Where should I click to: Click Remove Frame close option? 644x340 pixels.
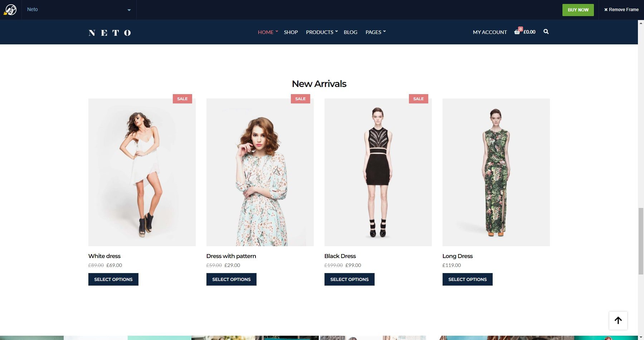click(621, 10)
